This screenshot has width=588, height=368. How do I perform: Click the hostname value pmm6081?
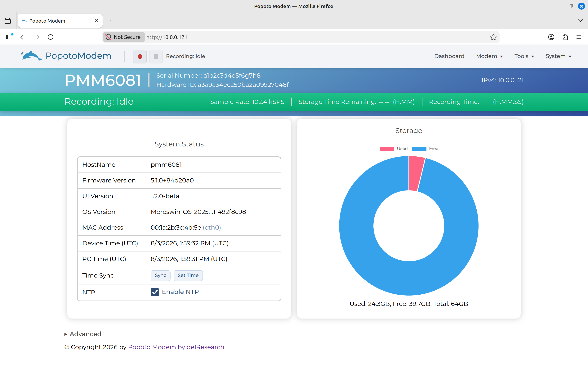166,165
